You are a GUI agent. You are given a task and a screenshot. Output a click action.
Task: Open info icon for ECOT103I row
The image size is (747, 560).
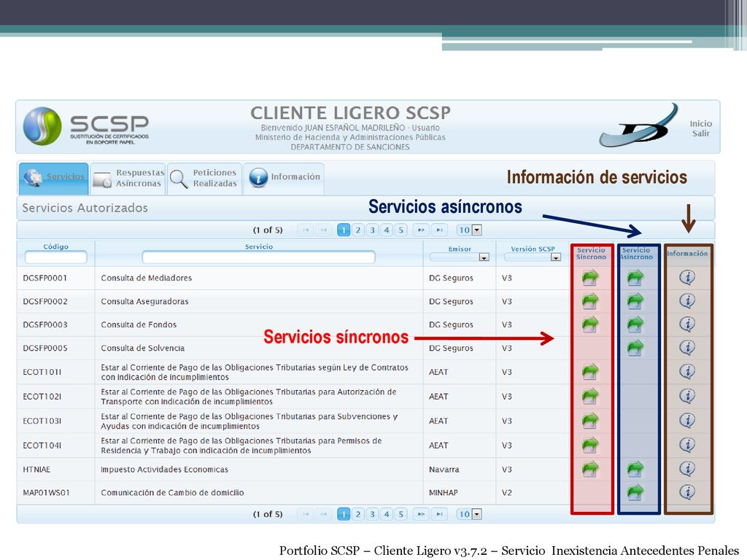pos(687,420)
